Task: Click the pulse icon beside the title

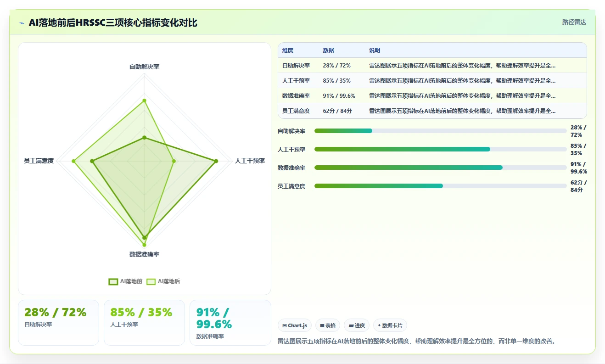Action: [22, 23]
